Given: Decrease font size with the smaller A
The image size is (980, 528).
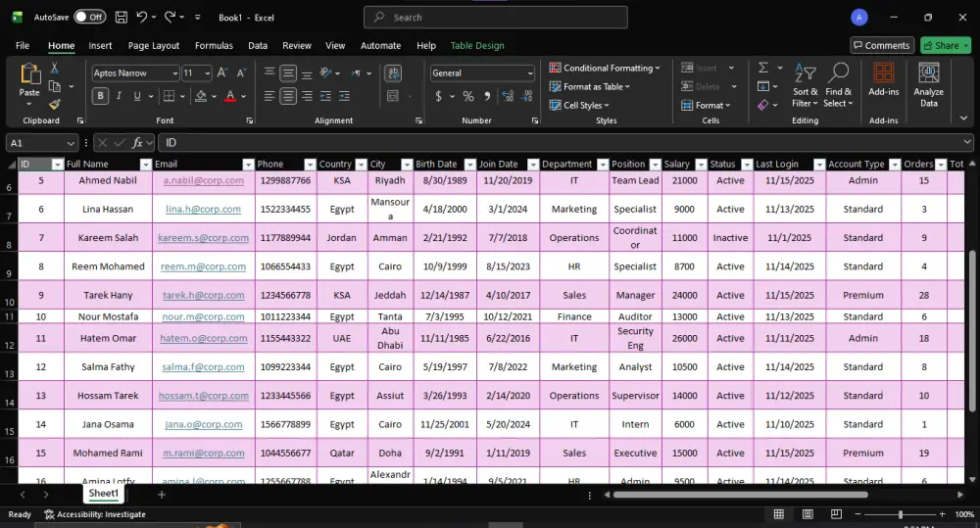Looking at the screenshot, I should pyautogui.click(x=241, y=73).
